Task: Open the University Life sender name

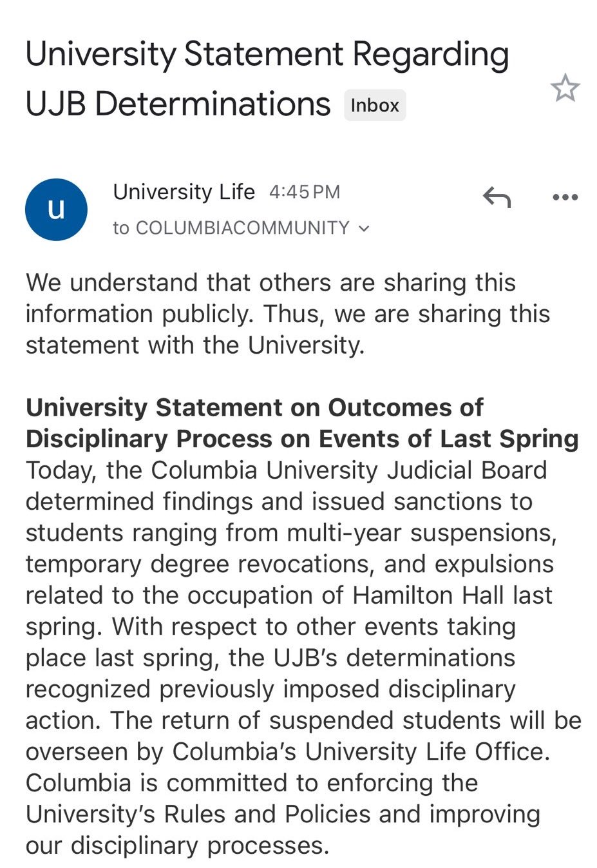Action: click(x=184, y=192)
